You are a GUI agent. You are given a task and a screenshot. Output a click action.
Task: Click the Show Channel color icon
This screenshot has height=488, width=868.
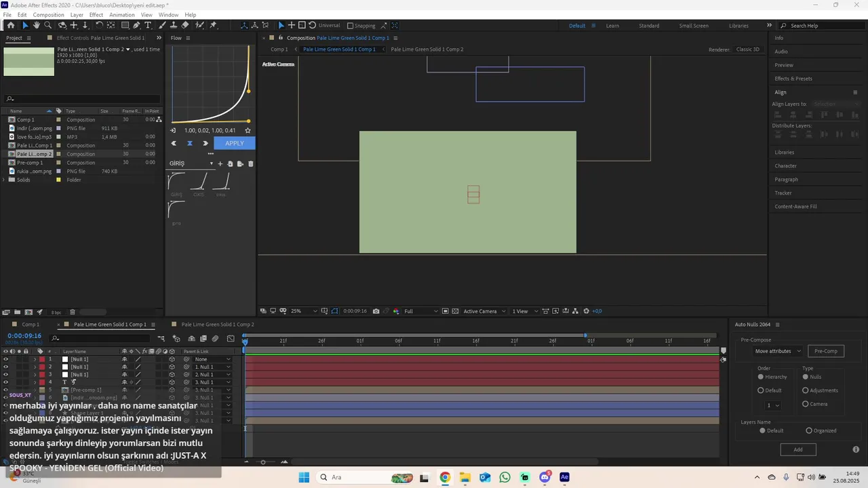(396, 311)
